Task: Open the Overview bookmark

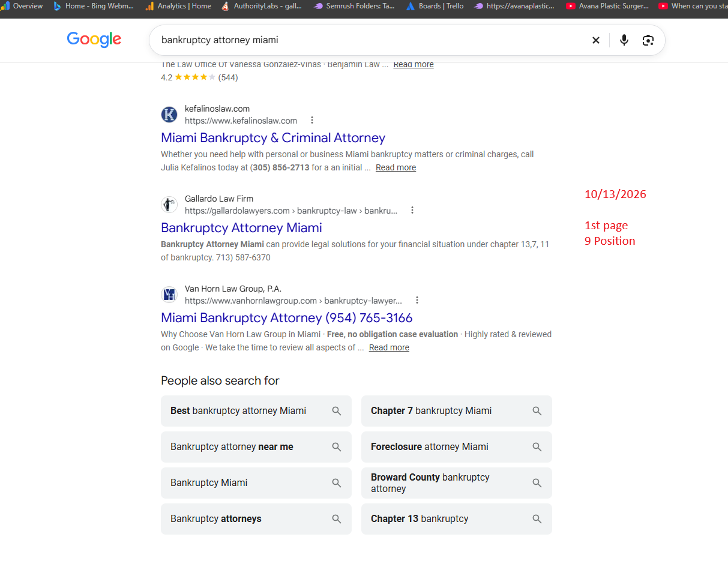Action: click(x=22, y=6)
